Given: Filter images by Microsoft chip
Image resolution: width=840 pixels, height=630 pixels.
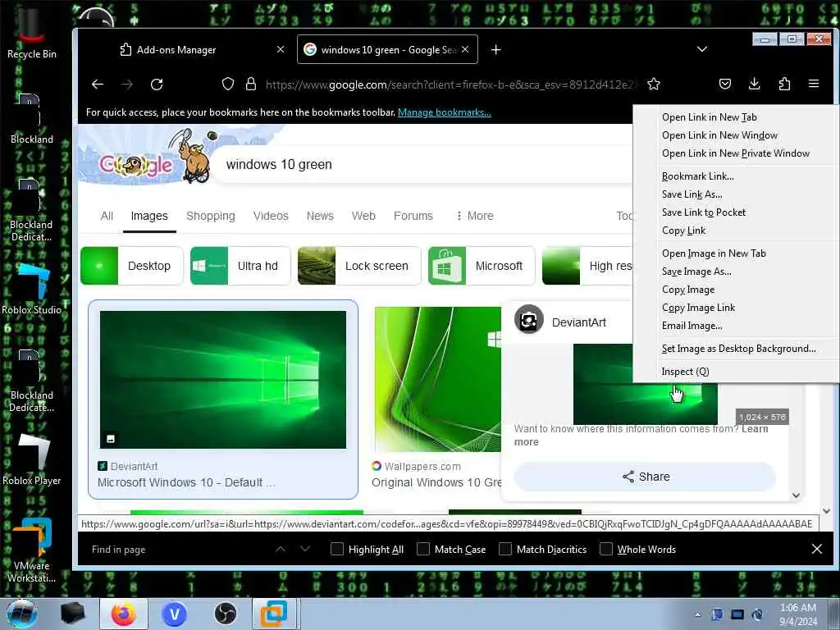Looking at the screenshot, I should click(x=482, y=266).
